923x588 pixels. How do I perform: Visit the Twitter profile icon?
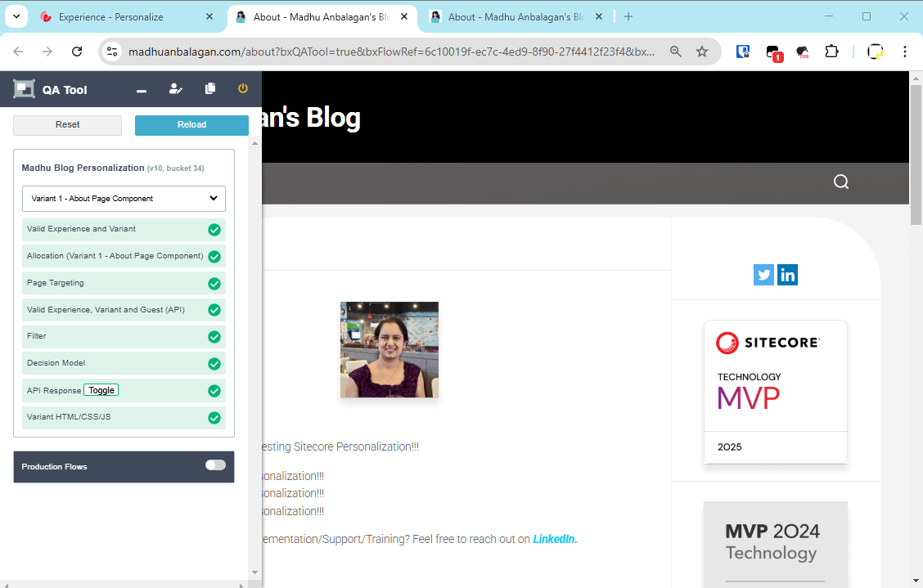763,276
